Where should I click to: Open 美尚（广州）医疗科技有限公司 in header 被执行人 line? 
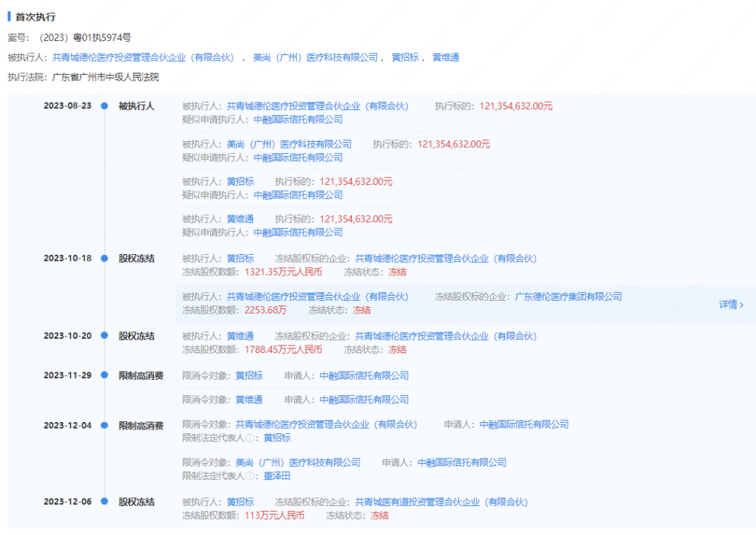click(x=316, y=57)
